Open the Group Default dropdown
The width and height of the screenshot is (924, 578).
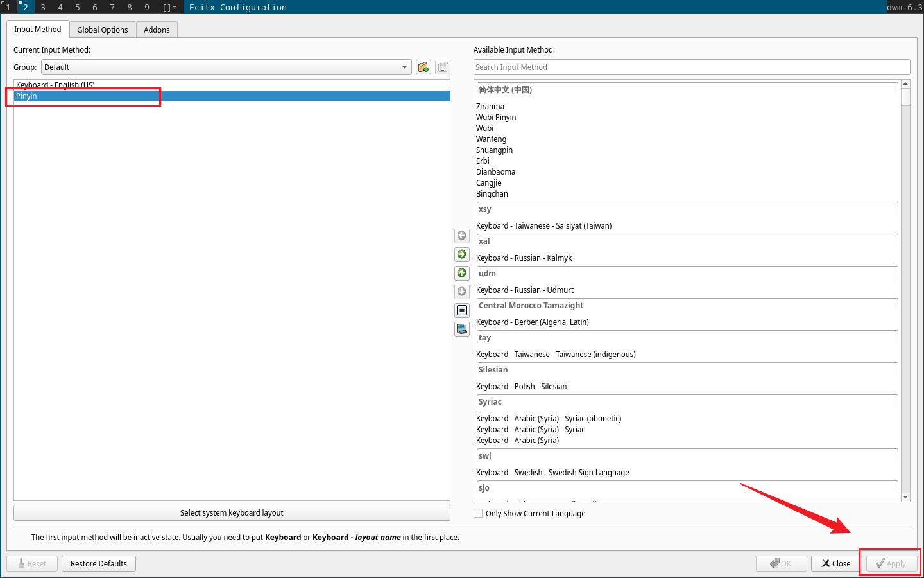click(x=227, y=67)
